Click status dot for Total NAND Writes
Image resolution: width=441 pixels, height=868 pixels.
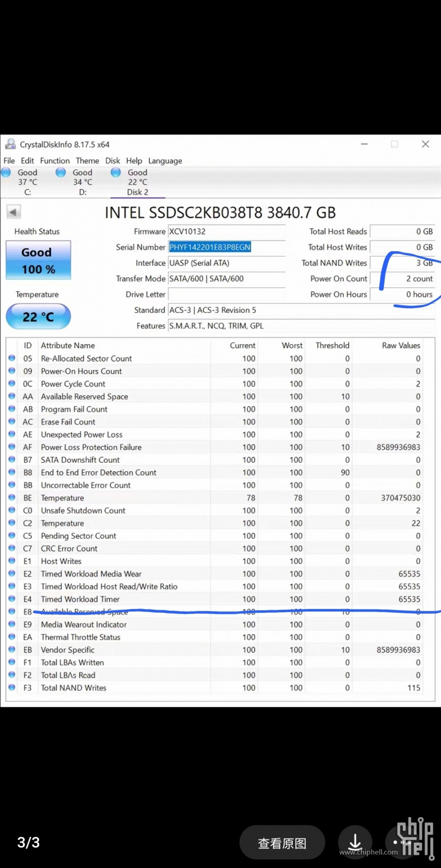[12, 687]
